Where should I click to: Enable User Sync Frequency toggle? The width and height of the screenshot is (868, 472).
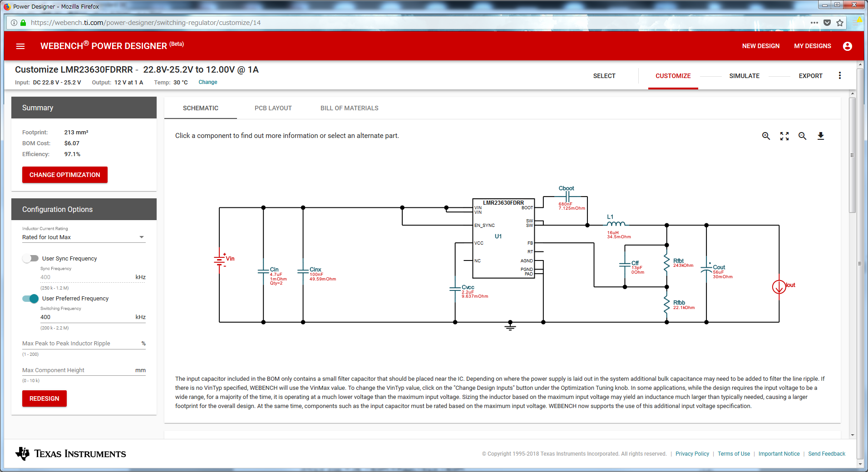(x=30, y=259)
